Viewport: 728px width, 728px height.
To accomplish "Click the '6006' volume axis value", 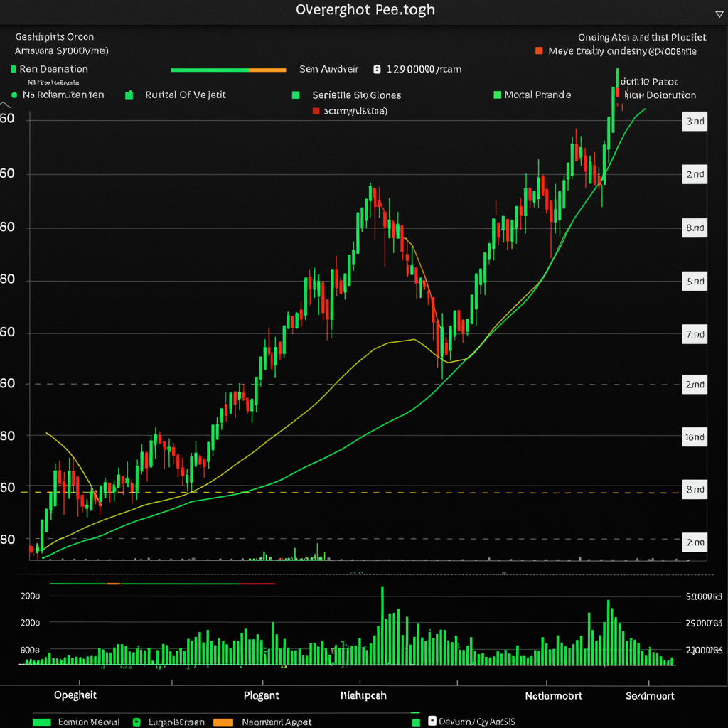I will (30, 650).
